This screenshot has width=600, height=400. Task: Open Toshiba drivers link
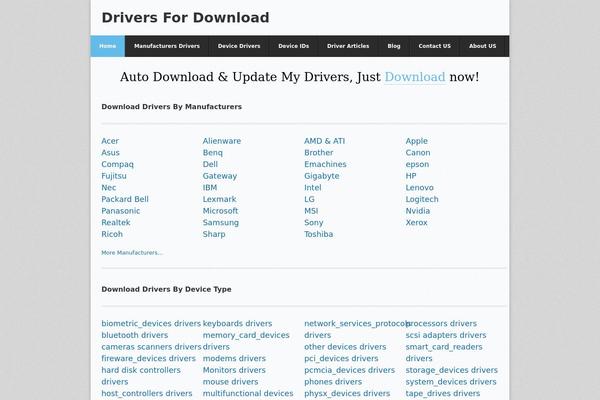click(318, 234)
